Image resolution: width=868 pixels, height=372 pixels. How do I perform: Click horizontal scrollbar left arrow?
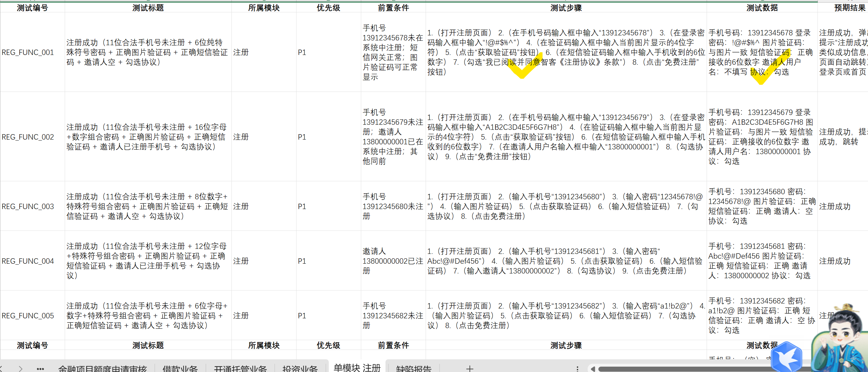coord(593,369)
